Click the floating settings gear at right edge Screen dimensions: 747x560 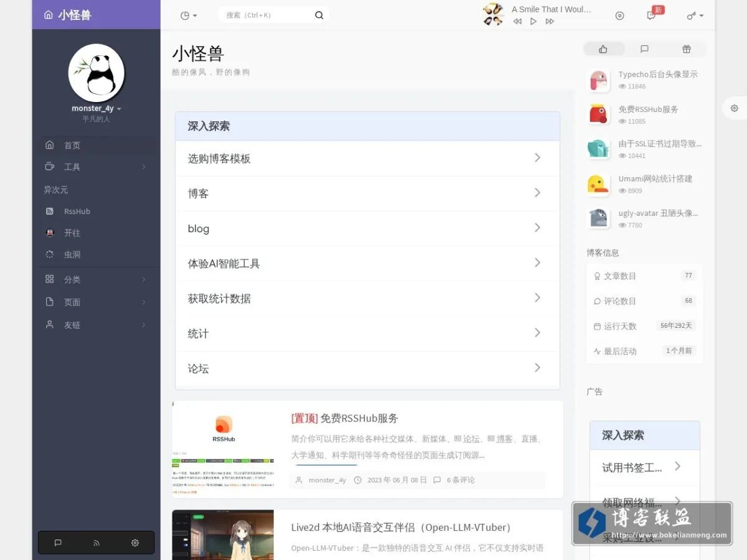pos(735,108)
